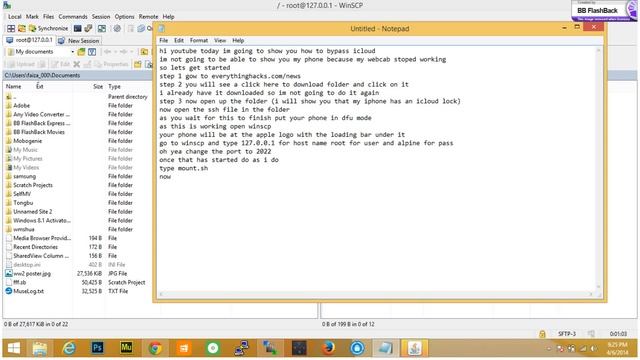
Task: Open the Remote menu in WinSCP
Action: coord(149,17)
